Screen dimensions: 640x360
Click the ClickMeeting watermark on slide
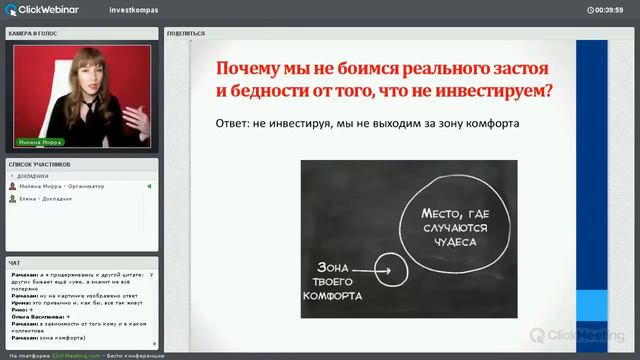click(x=577, y=336)
